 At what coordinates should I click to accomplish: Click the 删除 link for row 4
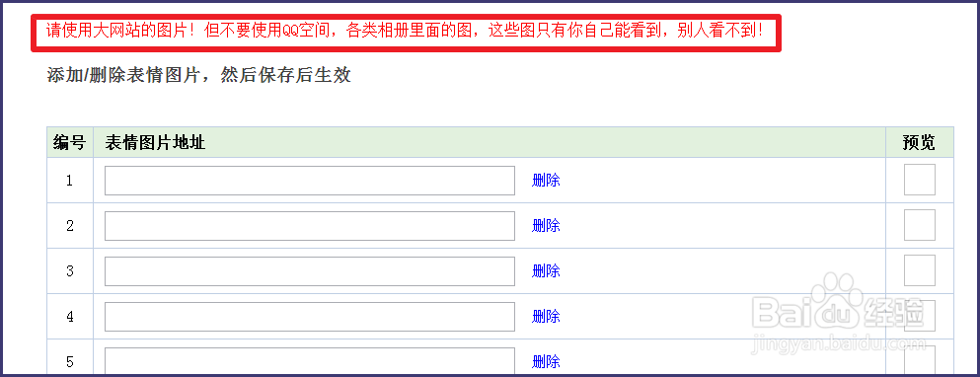tap(546, 317)
